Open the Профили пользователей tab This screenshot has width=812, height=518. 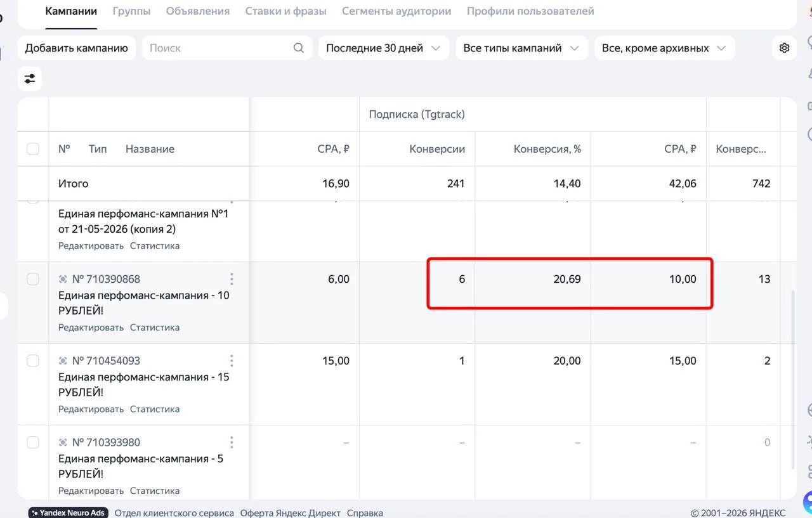[530, 11]
